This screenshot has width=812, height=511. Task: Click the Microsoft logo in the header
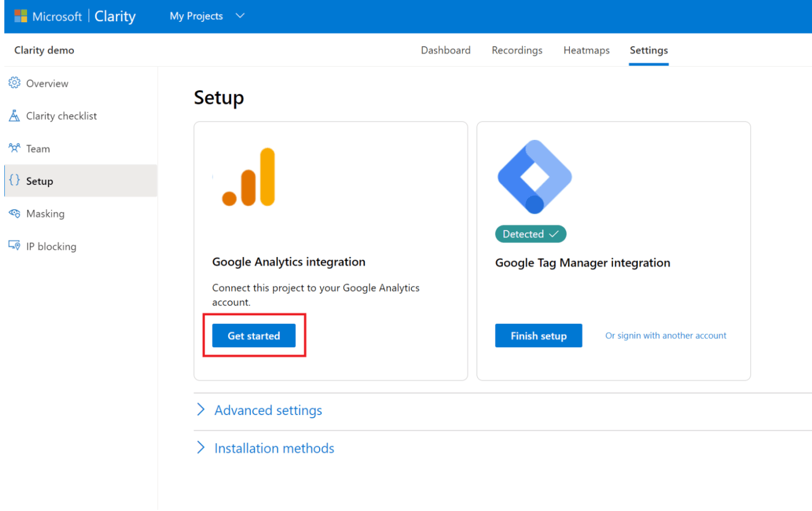(21, 16)
